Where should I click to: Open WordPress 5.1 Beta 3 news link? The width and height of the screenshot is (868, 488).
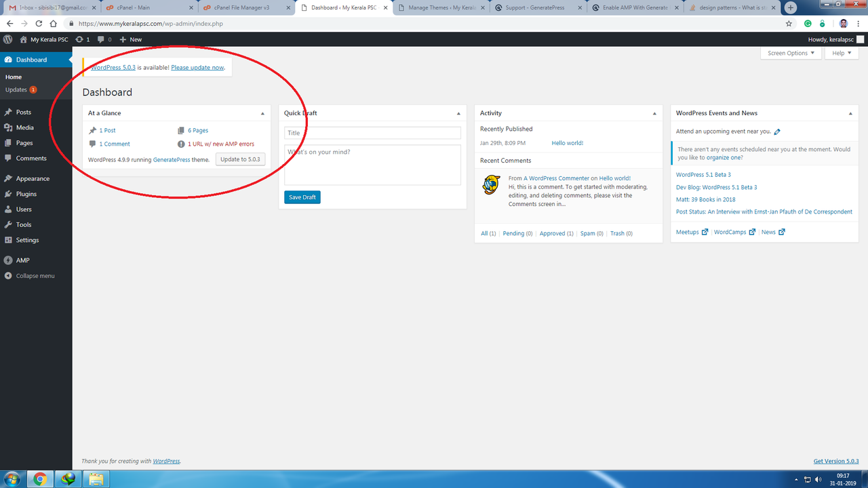(x=703, y=175)
